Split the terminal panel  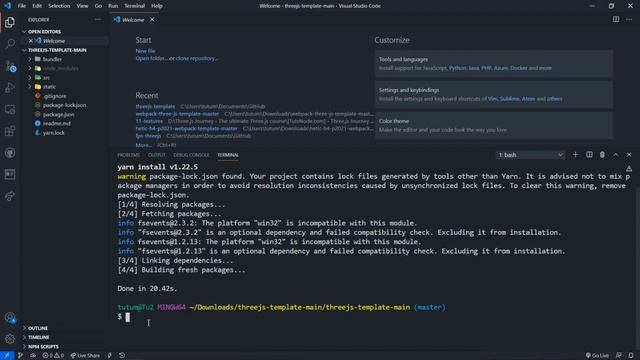[589, 155]
